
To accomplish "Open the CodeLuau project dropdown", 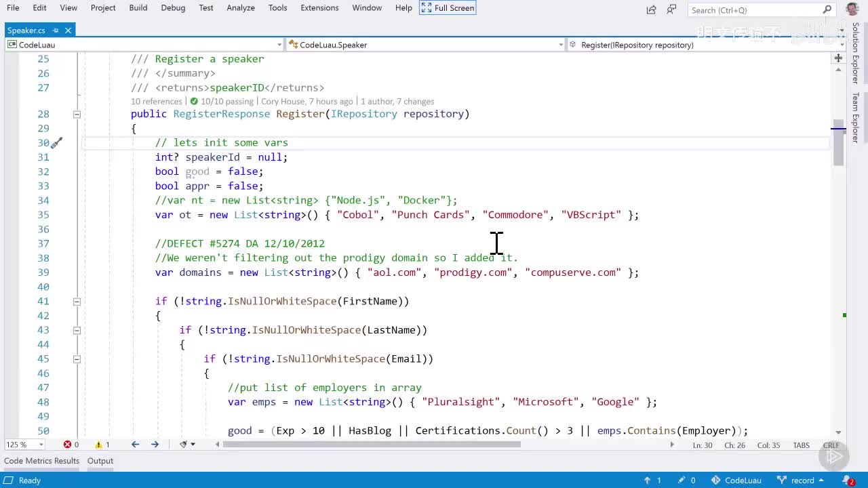I will pos(279,45).
